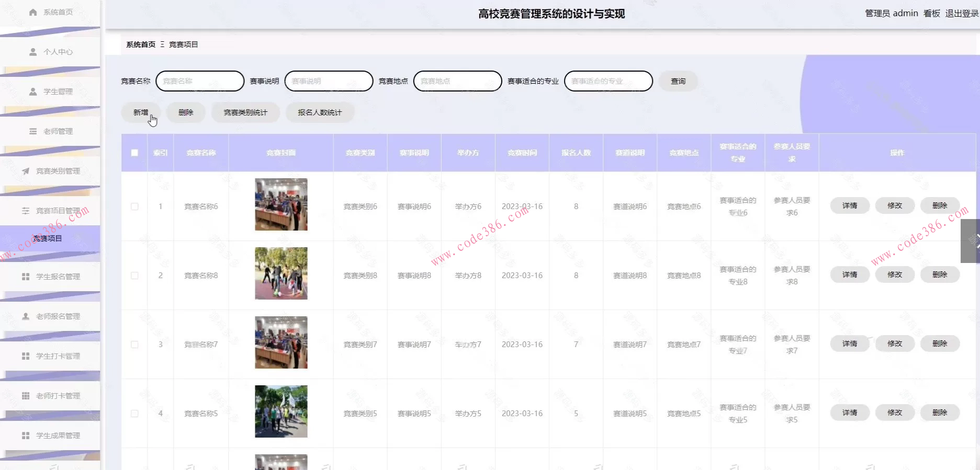
Task: Click the grid icon beside 学生报名管理
Action: pos(26,277)
